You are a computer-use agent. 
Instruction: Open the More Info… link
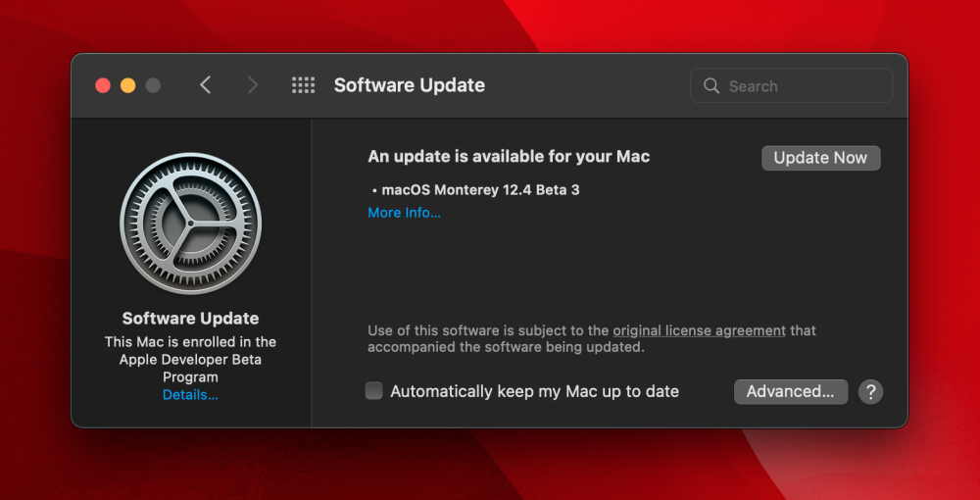click(x=404, y=213)
